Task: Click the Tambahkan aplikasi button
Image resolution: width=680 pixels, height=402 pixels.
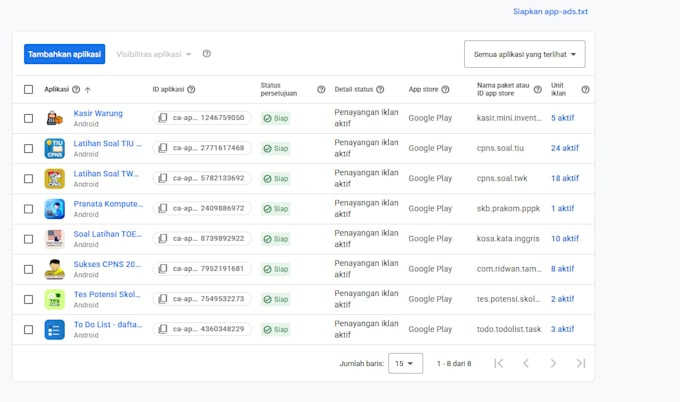Action: pos(65,54)
